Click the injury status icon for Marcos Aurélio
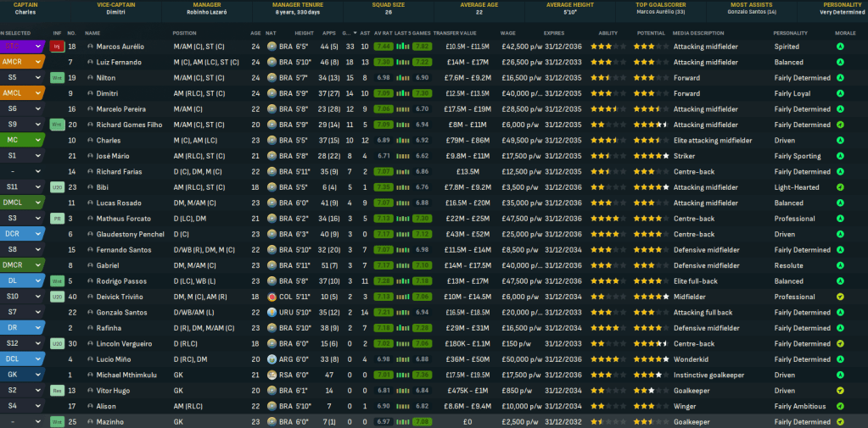 [58, 47]
